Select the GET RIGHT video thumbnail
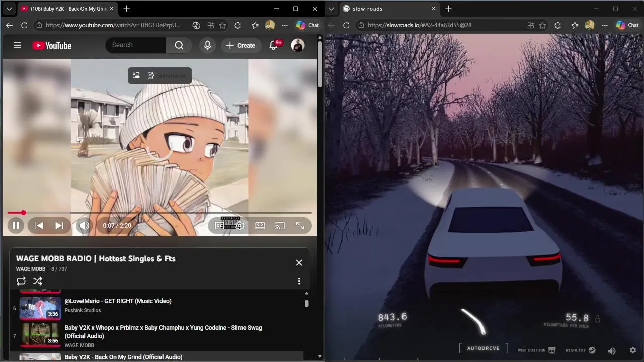Viewport: 644px width, 362px height. coord(40,308)
